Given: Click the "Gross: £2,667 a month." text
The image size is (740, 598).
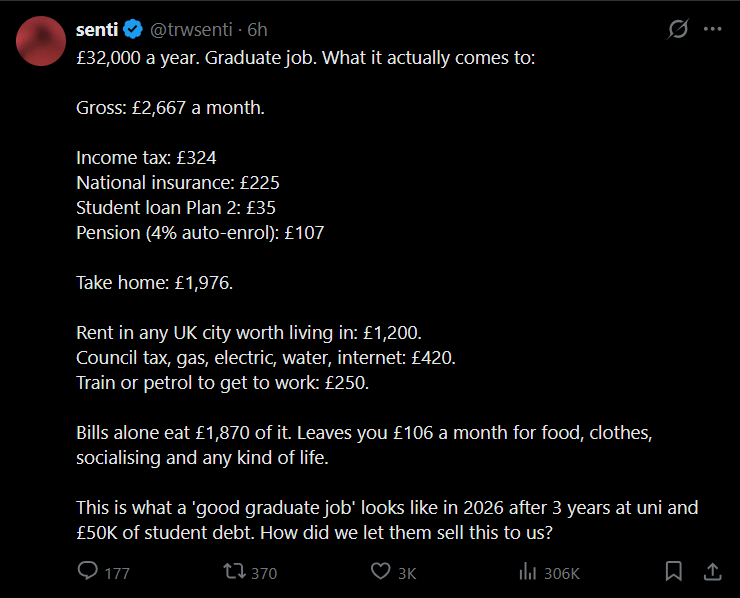Looking at the screenshot, I should click(x=170, y=107).
